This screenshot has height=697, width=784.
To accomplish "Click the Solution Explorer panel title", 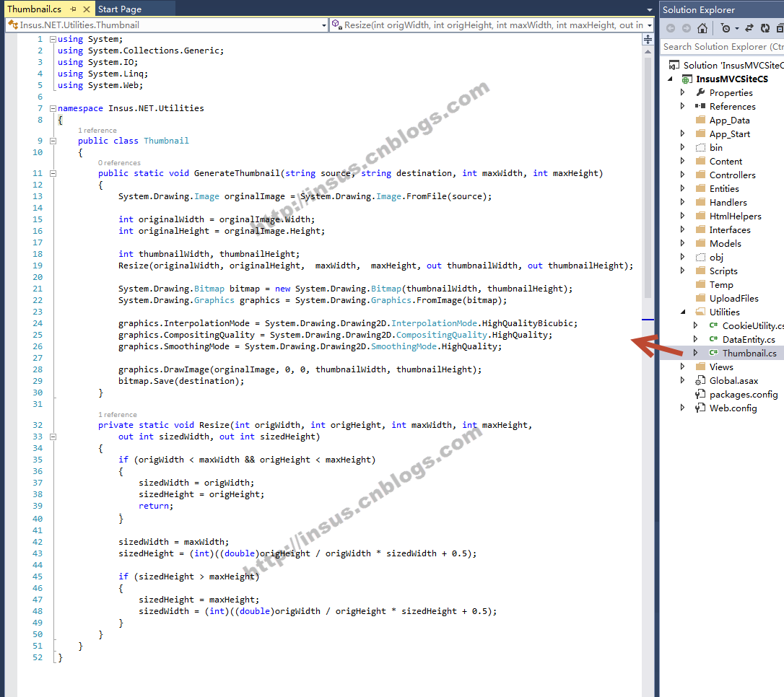I will pyautogui.click(x=699, y=9).
